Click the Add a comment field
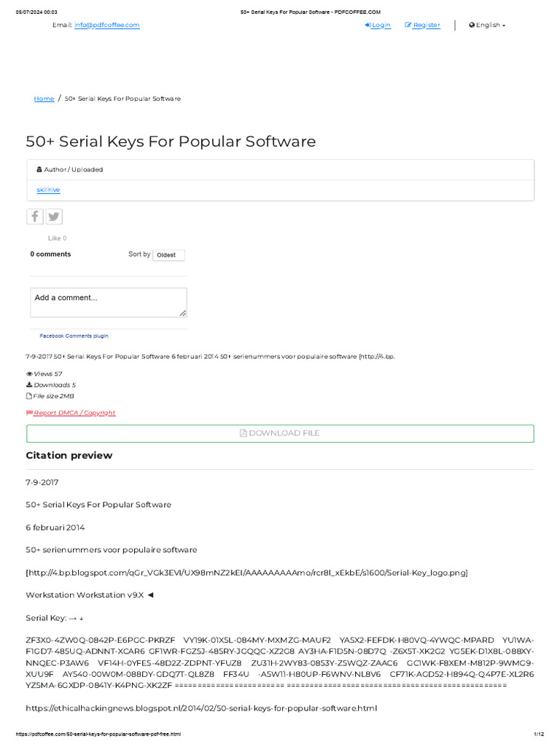The image size is (560, 747). click(x=108, y=302)
